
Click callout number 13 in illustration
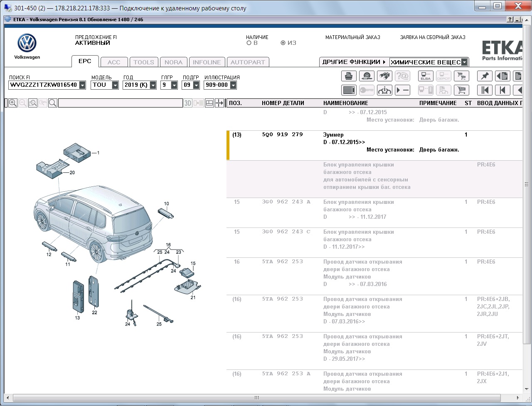(77, 318)
